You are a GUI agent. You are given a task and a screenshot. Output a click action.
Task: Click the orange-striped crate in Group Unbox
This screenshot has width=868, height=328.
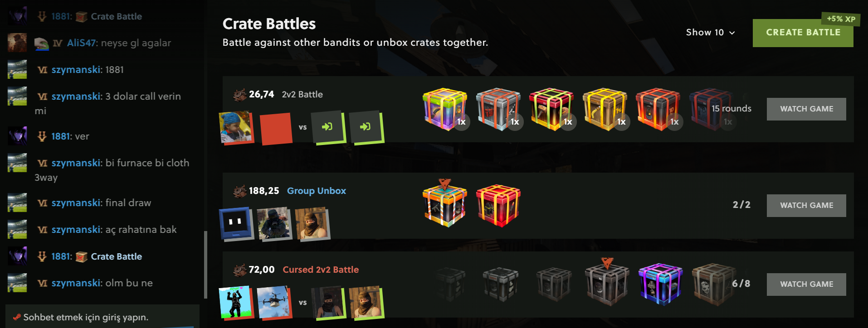(x=445, y=204)
